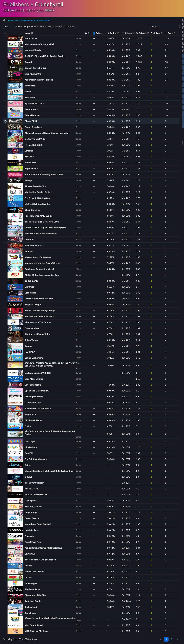Open the Seiren capsule thumbnail
The image size is (184, 644).
coord(15,465)
